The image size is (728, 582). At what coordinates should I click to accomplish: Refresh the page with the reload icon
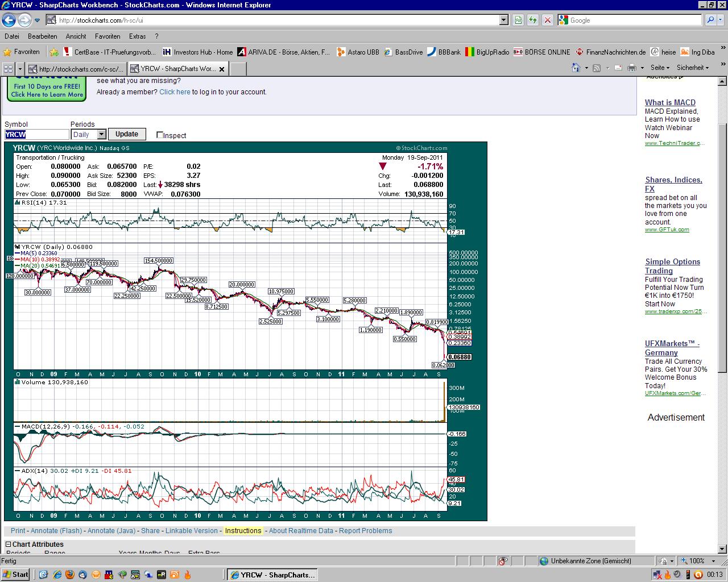click(x=533, y=20)
